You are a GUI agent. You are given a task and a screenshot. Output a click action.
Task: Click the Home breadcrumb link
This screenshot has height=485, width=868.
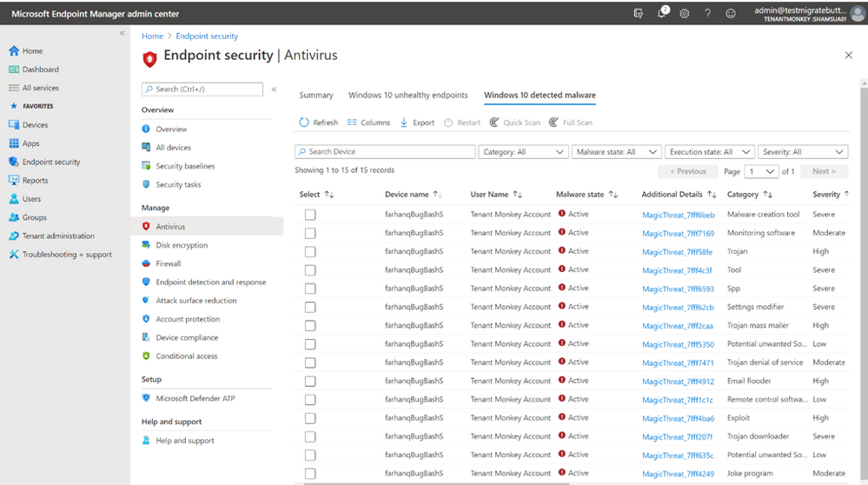coord(152,36)
